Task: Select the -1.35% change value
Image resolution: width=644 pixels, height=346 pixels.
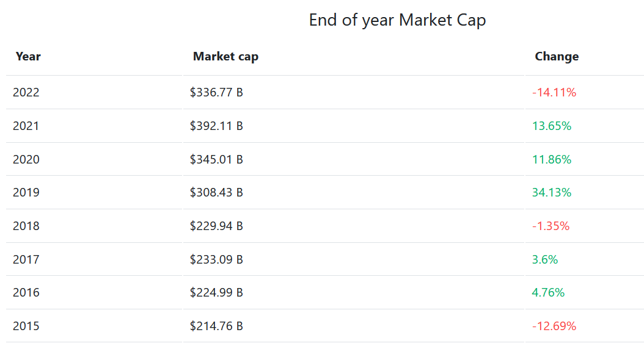Action: coord(551,226)
